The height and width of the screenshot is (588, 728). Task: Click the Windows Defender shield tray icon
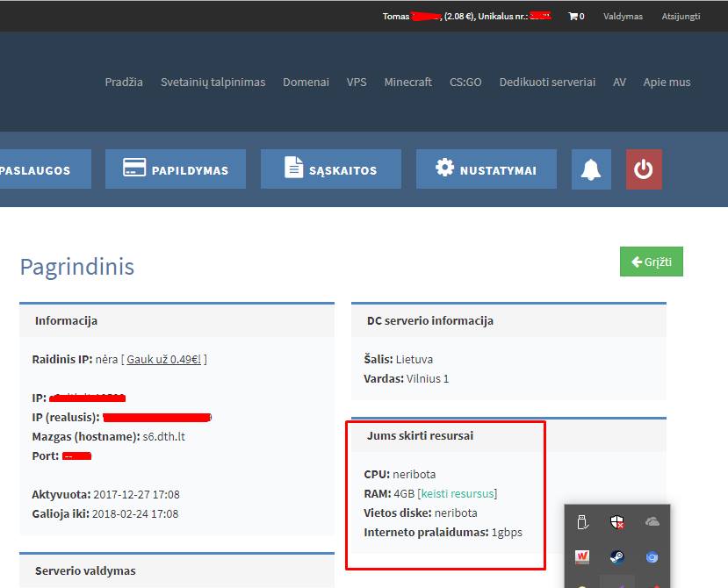coord(617,523)
